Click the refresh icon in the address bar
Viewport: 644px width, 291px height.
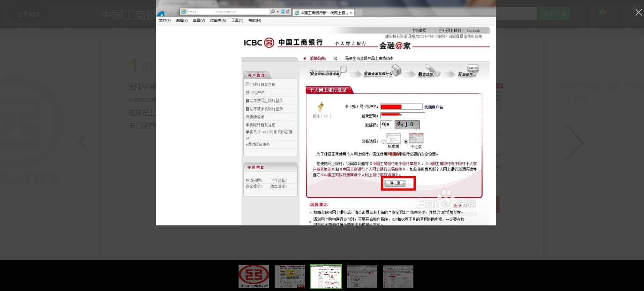[287, 11]
